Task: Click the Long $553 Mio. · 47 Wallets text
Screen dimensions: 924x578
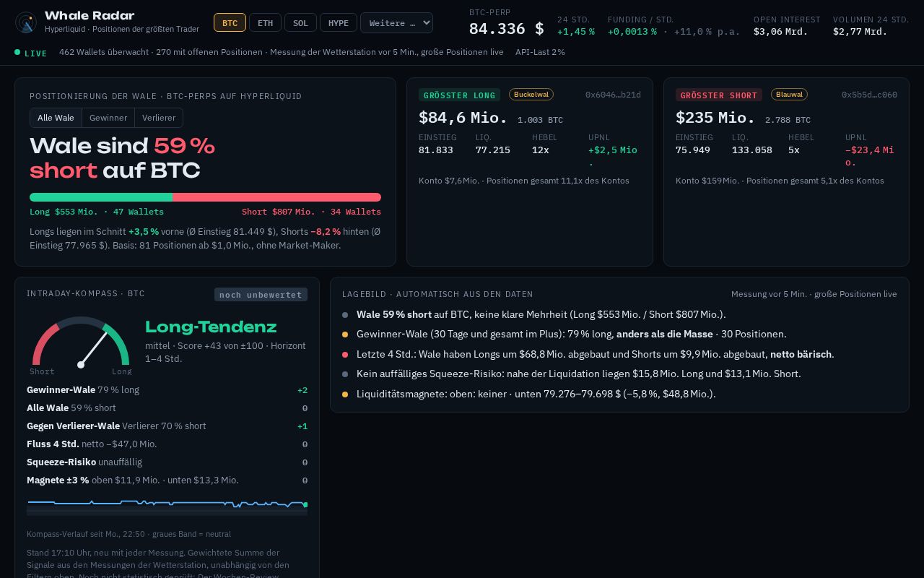Action: (x=97, y=212)
